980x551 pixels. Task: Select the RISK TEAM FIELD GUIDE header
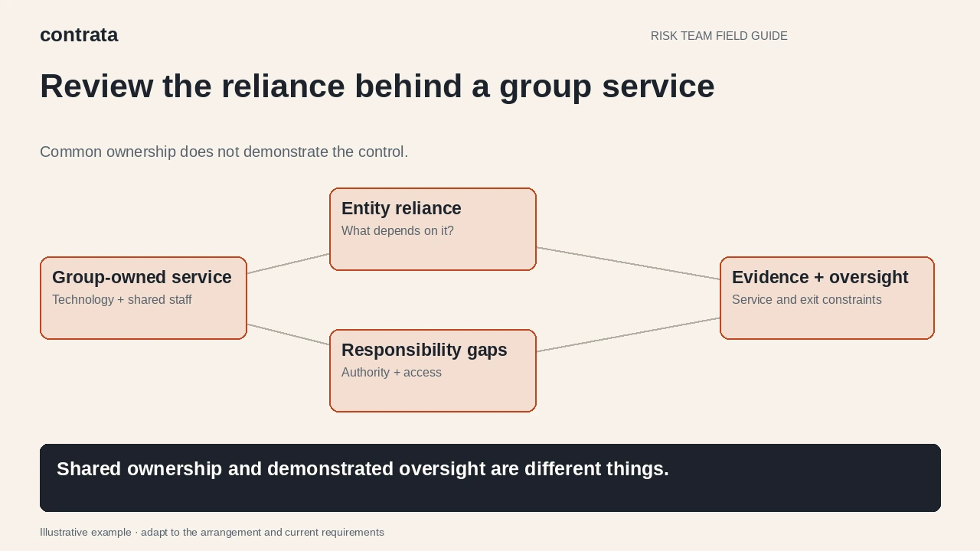coord(719,36)
